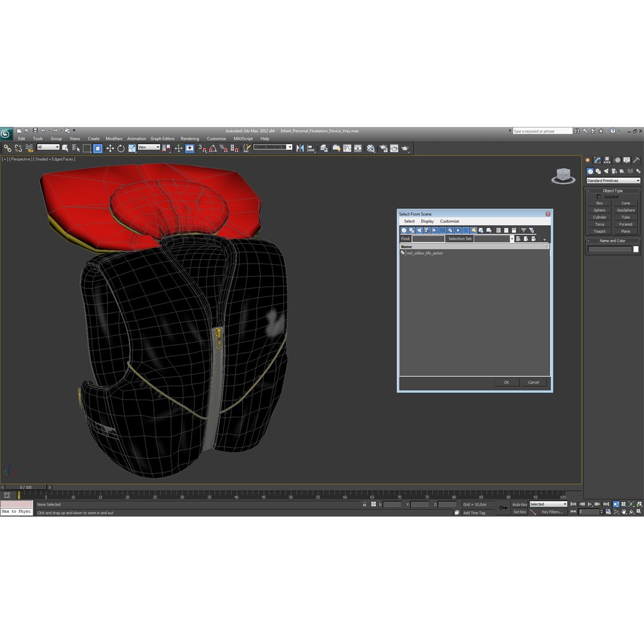Toggle Auto Key animation mode
The width and height of the screenshot is (644, 644).
[519, 504]
